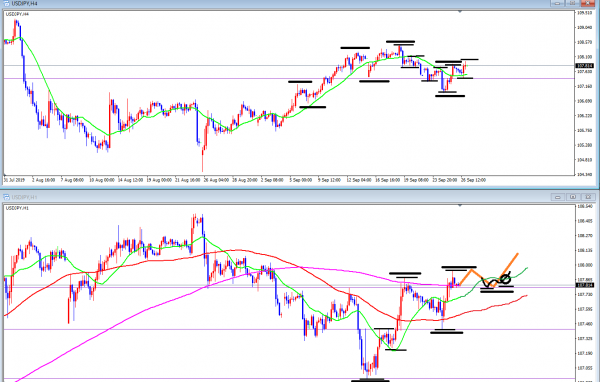The width and height of the screenshot is (600, 382).
Task: Click the 31 Jul 2019 date label
Action: (14, 180)
